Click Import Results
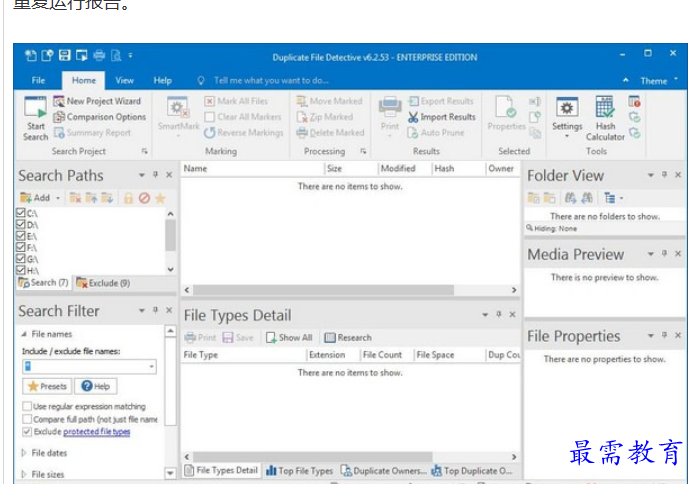 [x=442, y=117]
